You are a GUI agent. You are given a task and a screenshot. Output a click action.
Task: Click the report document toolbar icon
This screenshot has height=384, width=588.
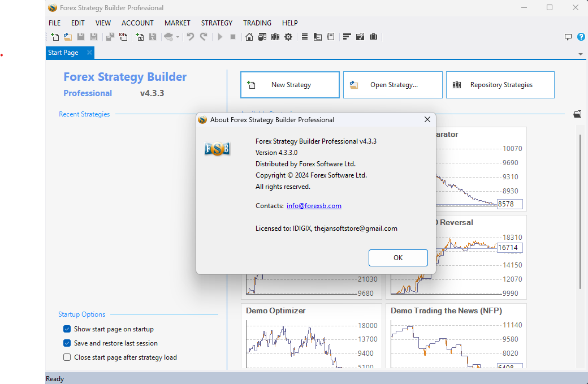318,37
